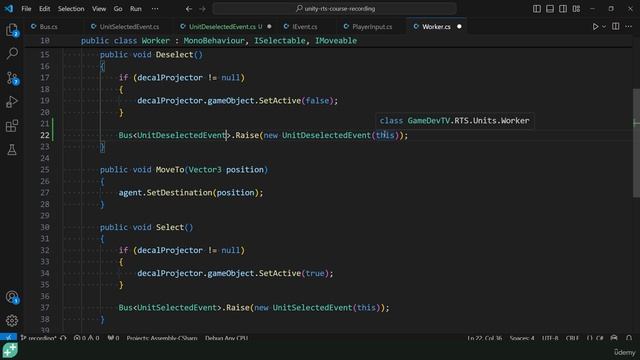Click Projects: Assembly-CSharp status item
640x360 pixels.
pyautogui.click(x=162, y=338)
